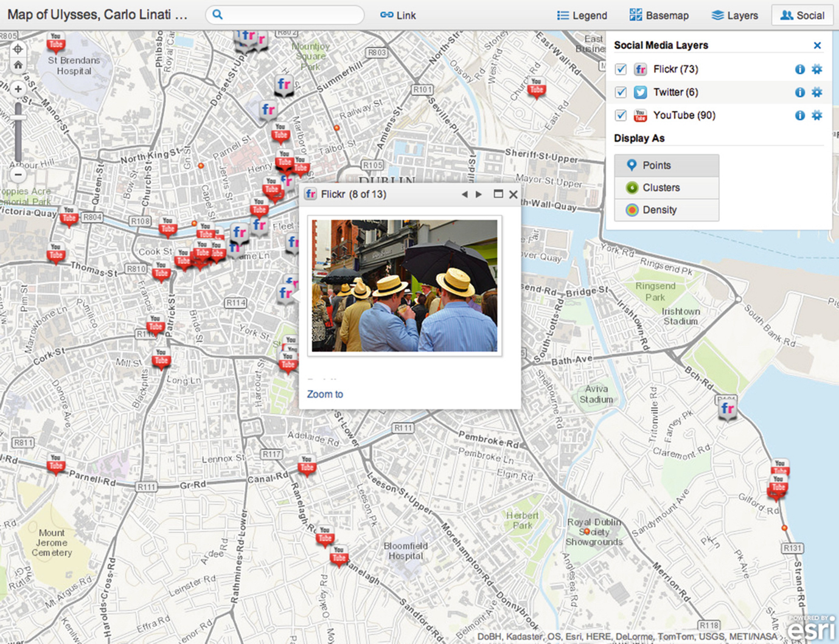Click the Esri logo
This screenshot has width=839, height=644.
coord(811,628)
